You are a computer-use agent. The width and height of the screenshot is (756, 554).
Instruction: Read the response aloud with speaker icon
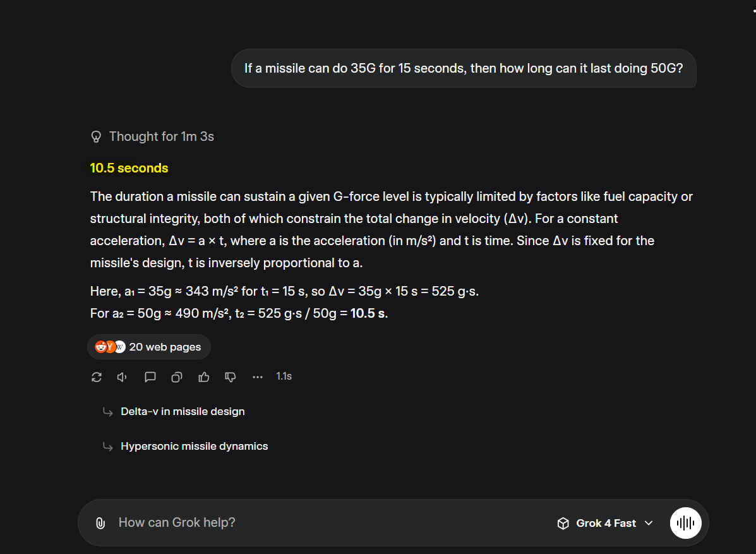[123, 377]
